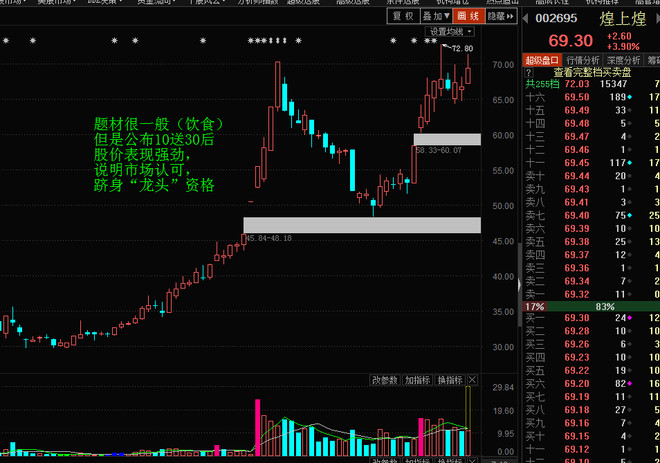Click the 72.80 high price label
Viewport: 660px width, 463px height.
(462, 48)
